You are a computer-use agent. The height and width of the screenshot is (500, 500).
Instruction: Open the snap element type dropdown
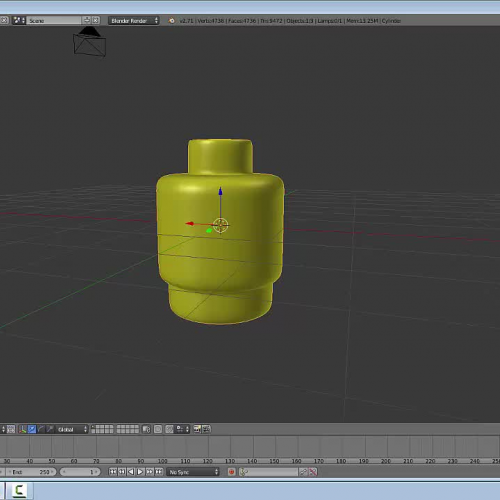click(x=182, y=429)
